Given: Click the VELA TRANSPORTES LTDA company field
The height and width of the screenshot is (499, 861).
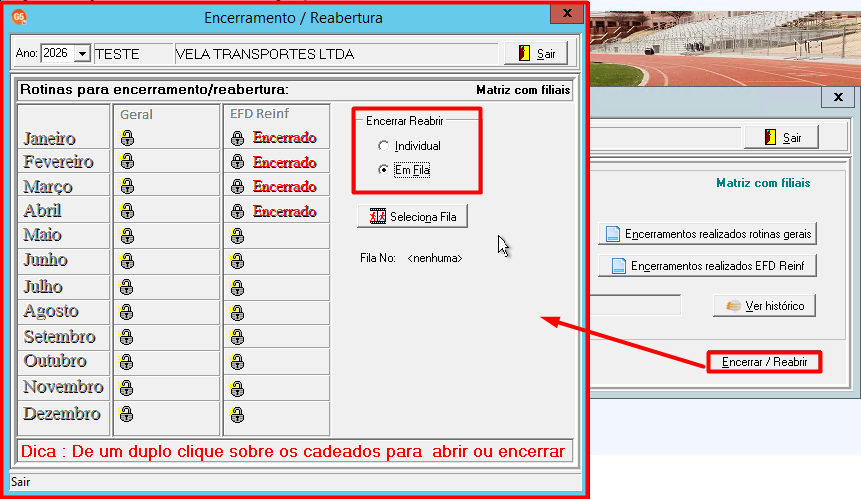Looking at the screenshot, I should click(336, 54).
